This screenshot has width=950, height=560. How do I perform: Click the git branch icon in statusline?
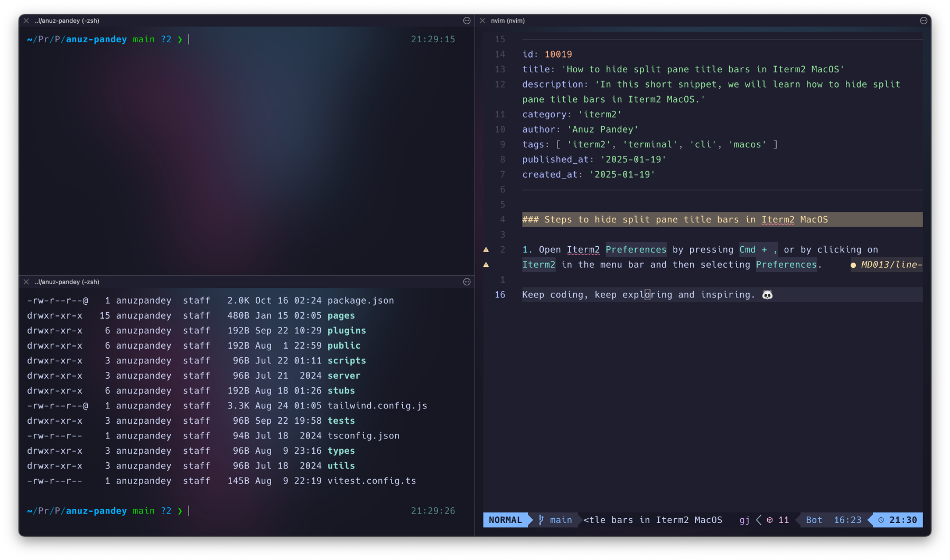click(x=541, y=520)
